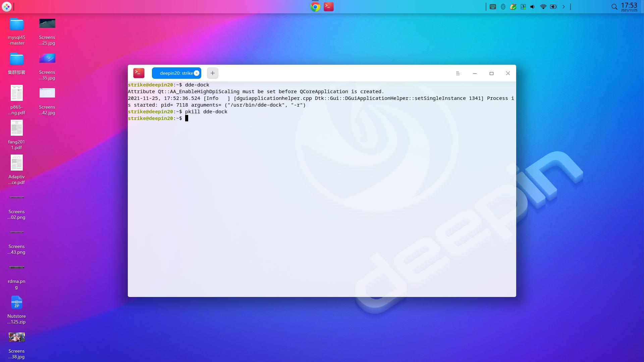Screen dimensions: 644x362
Task: Open deepin Terminal from the taskbar
Action: pyautogui.click(x=329, y=7)
